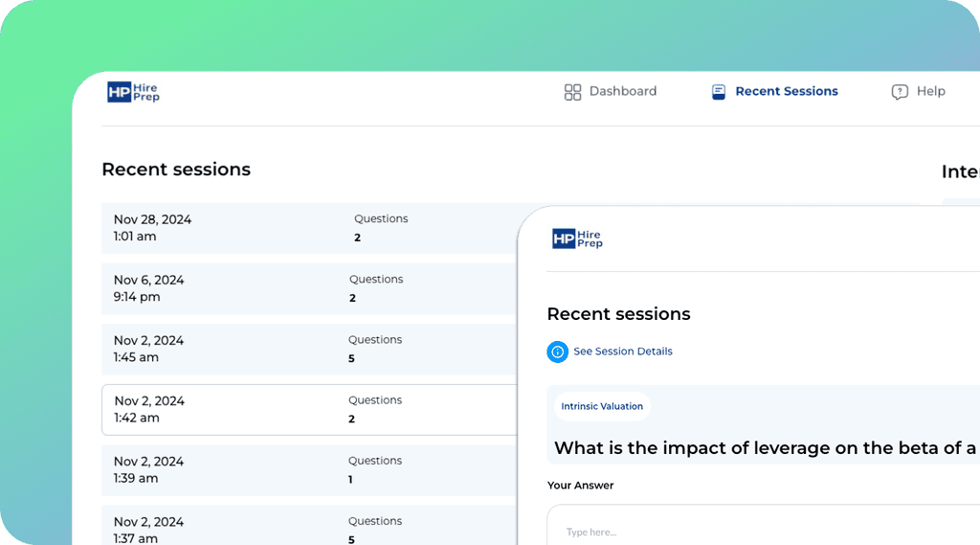
Task: Click the Intrinsic Valuation tag
Action: pos(602,407)
